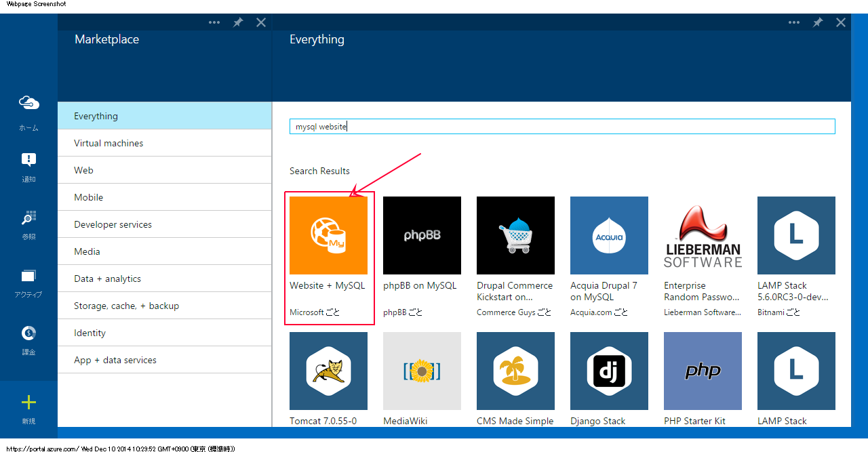Close the Marketplace blade

(x=261, y=22)
